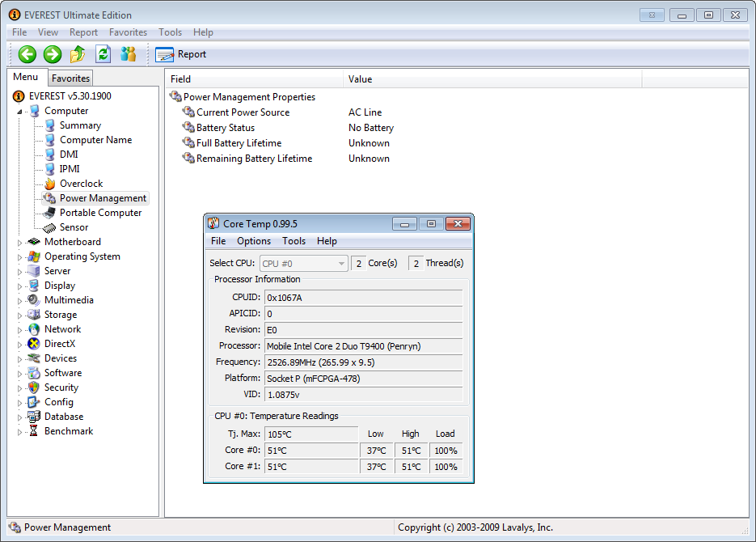The width and height of the screenshot is (756, 542).
Task: Click the Benchmark hourglass icon
Action: coord(34,431)
